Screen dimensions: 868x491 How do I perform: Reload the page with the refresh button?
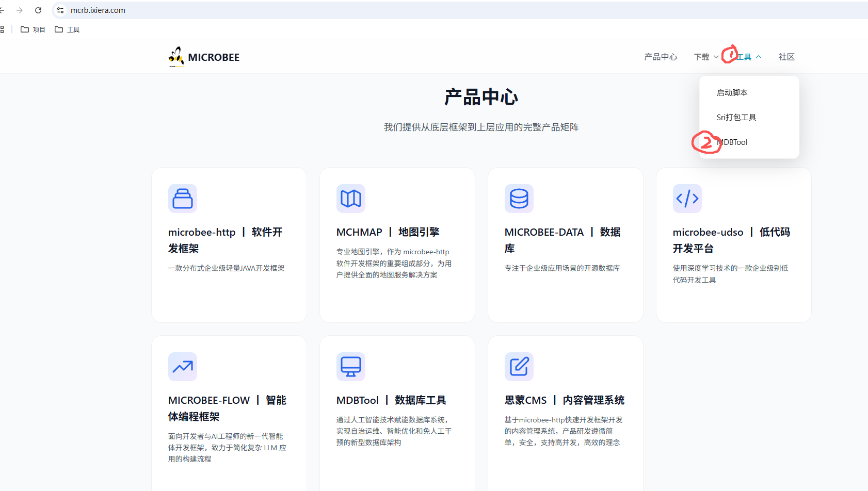tap(38, 10)
